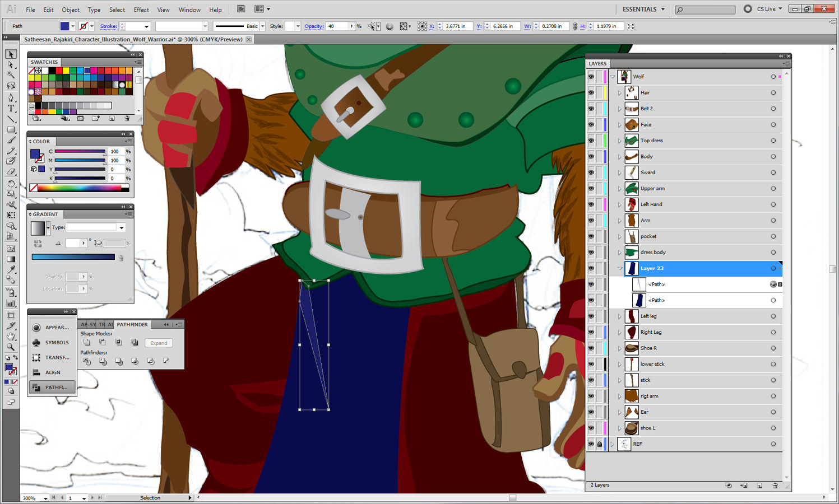Hide the Hair layer

tap(591, 93)
